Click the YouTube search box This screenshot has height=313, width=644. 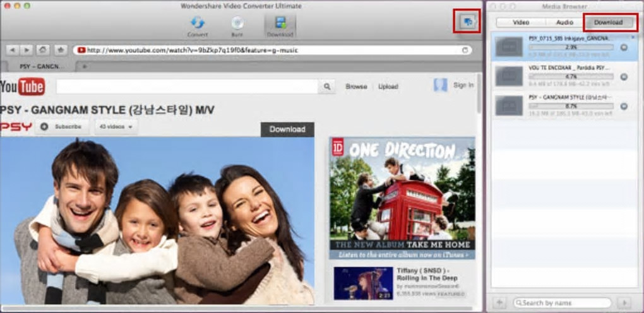pos(188,86)
